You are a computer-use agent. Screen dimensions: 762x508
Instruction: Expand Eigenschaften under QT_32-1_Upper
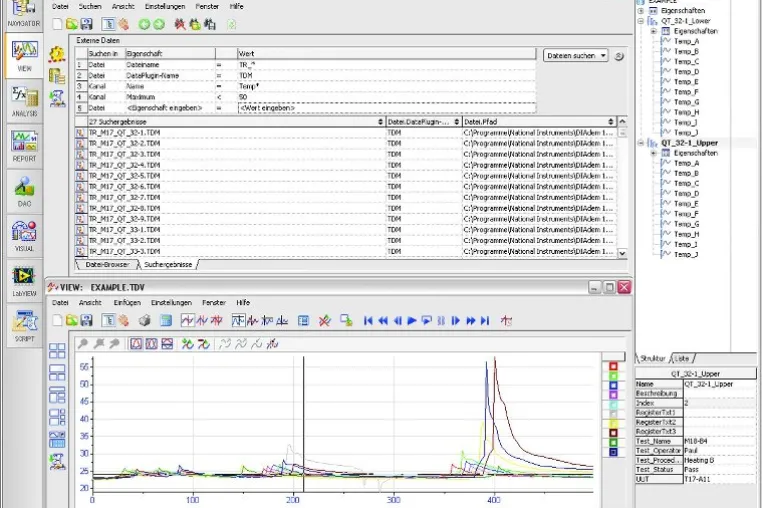click(654, 153)
